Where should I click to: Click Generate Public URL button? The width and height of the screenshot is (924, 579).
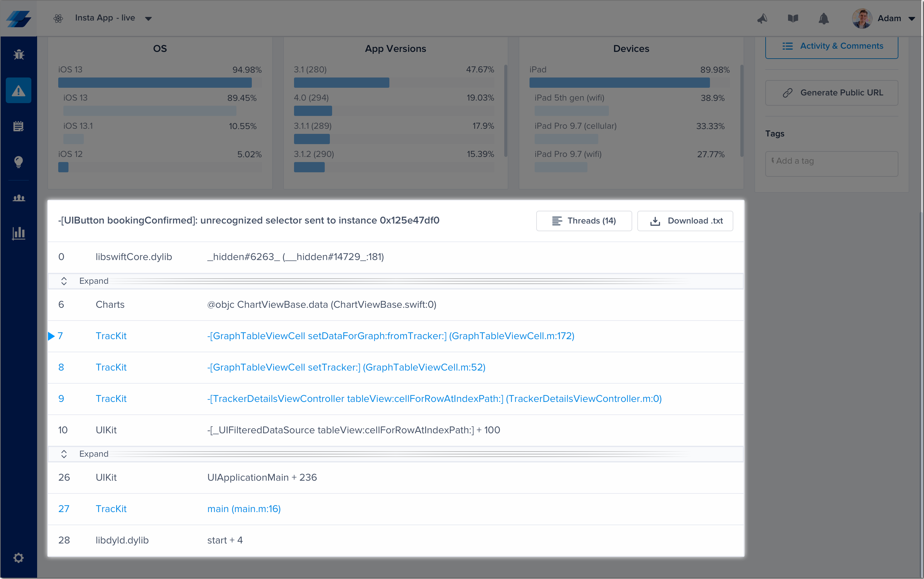[832, 93]
